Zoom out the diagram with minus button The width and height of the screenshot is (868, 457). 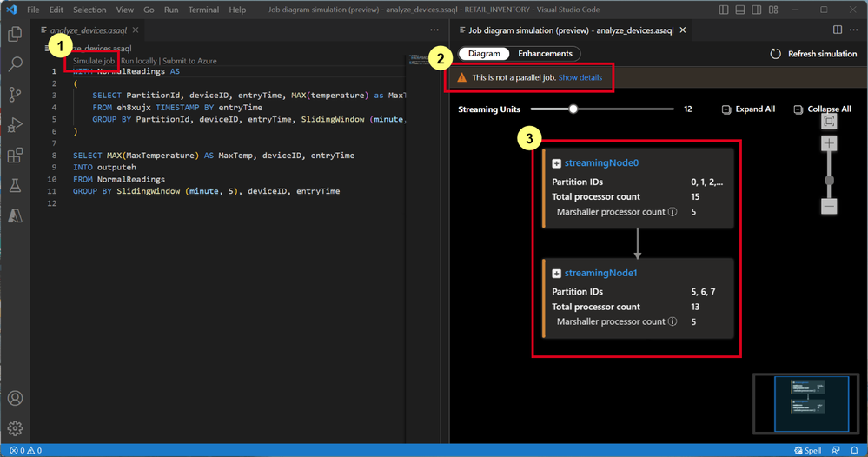(829, 207)
